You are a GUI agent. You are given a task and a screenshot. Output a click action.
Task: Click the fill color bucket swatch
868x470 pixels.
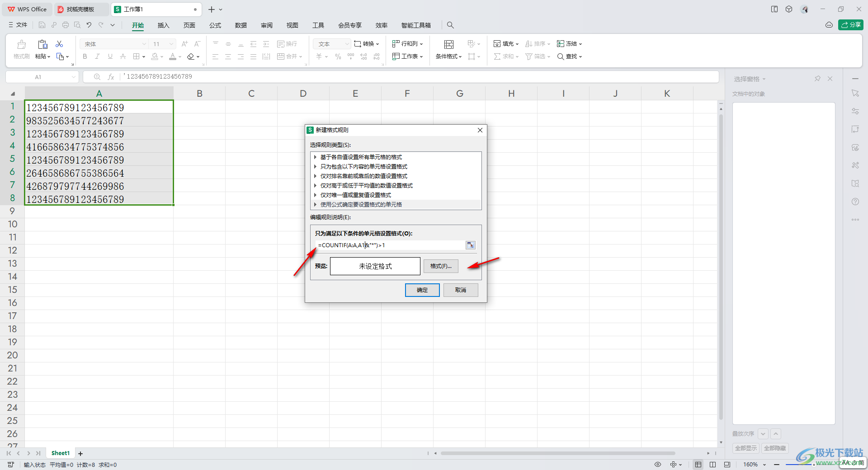[x=155, y=56]
